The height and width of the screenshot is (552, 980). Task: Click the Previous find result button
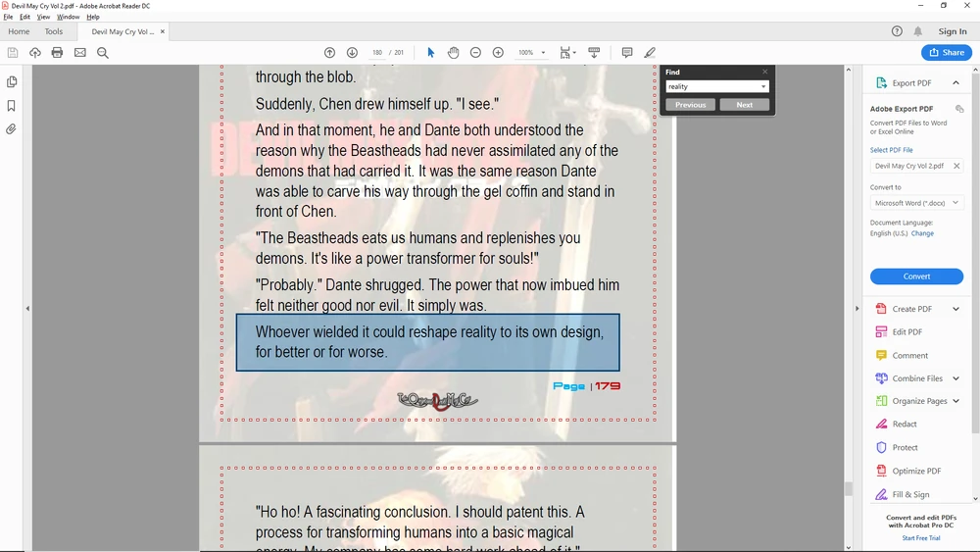coord(690,104)
